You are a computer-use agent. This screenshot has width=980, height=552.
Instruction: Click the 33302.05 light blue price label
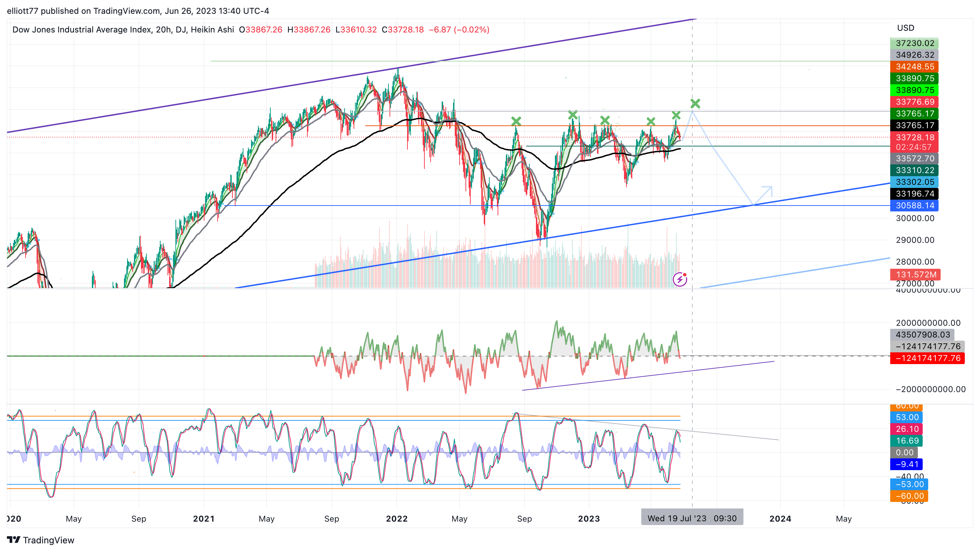(914, 182)
